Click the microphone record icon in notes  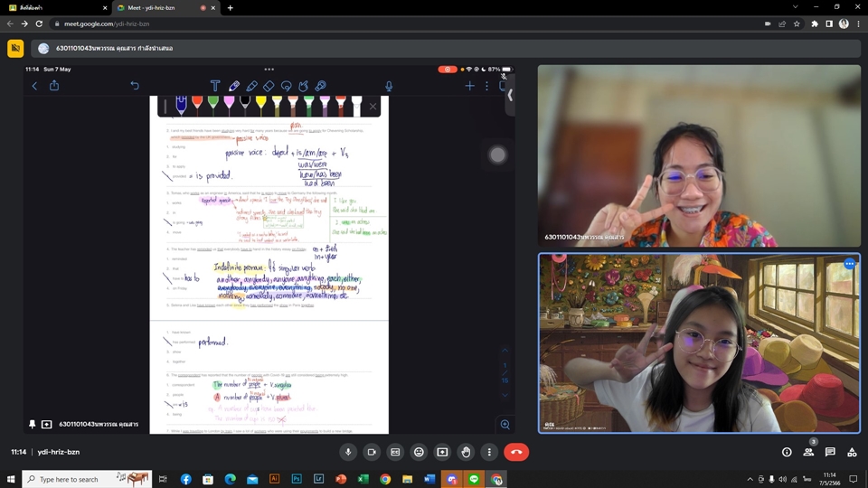tap(389, 86)
